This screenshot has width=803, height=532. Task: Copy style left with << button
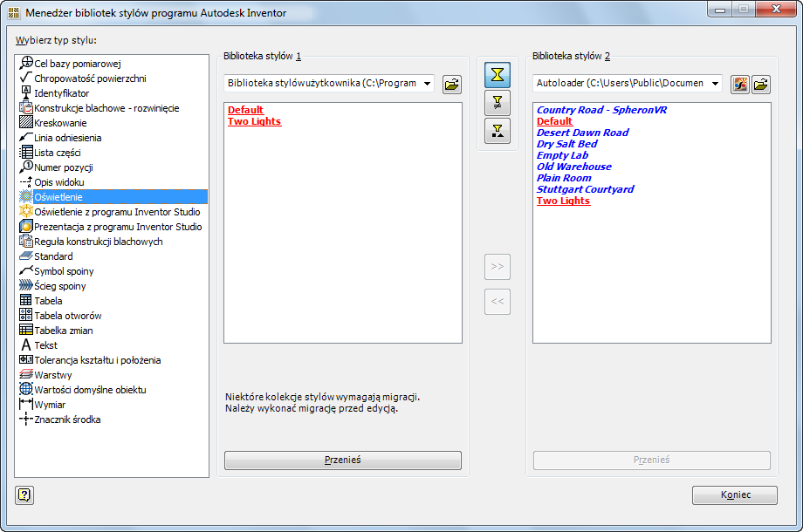(498, 301)
